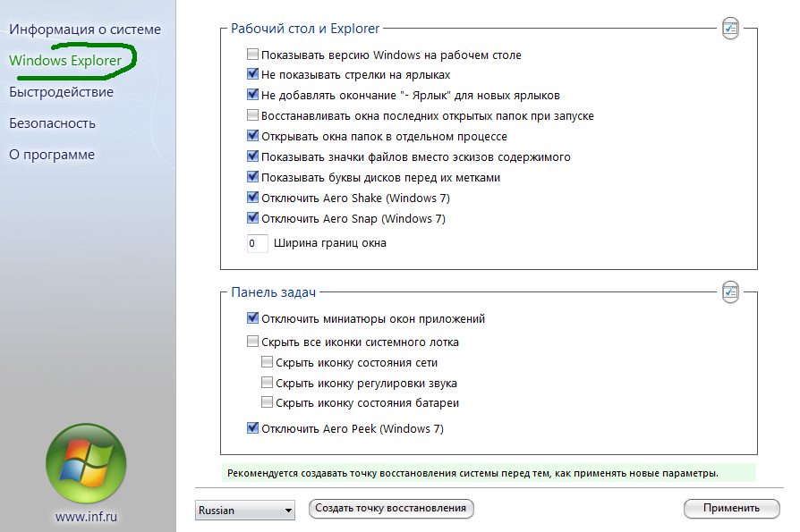The image size is (800, 532).
Task: Click Создать точку восстановления button
Action: 391,508
